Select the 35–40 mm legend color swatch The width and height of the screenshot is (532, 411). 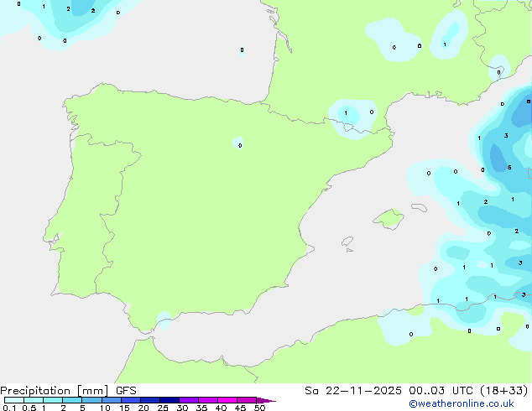point(208,400)
